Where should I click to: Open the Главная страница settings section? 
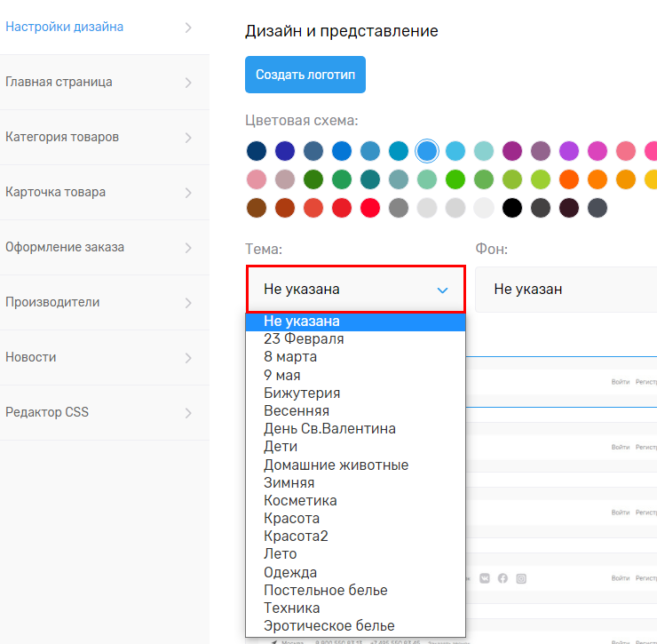coord(59,83)
